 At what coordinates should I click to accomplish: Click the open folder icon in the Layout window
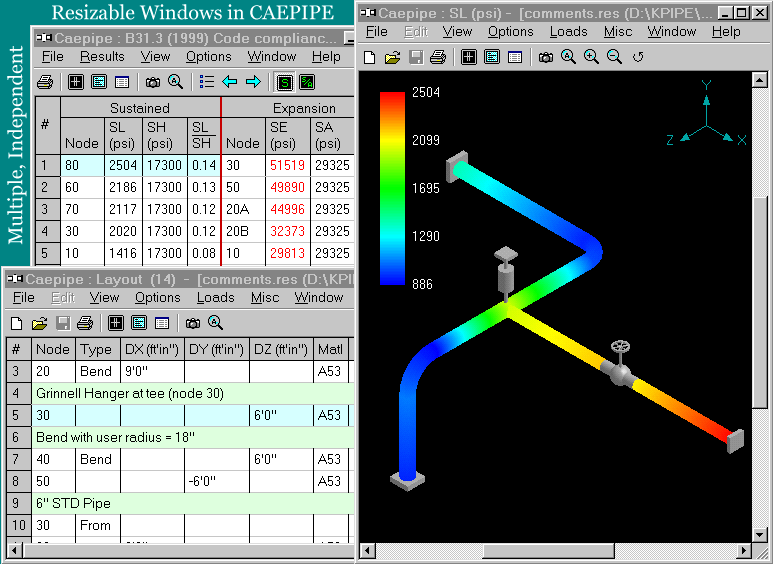pyautogui.click(x=39, y=323)
